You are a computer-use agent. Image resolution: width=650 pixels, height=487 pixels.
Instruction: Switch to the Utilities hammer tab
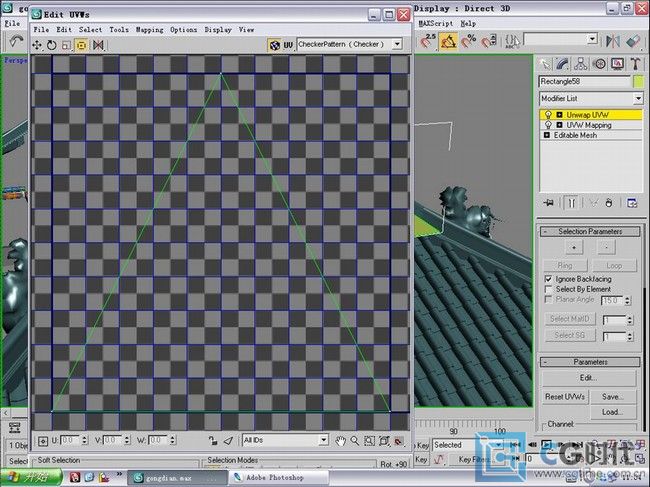pos(635,64)
